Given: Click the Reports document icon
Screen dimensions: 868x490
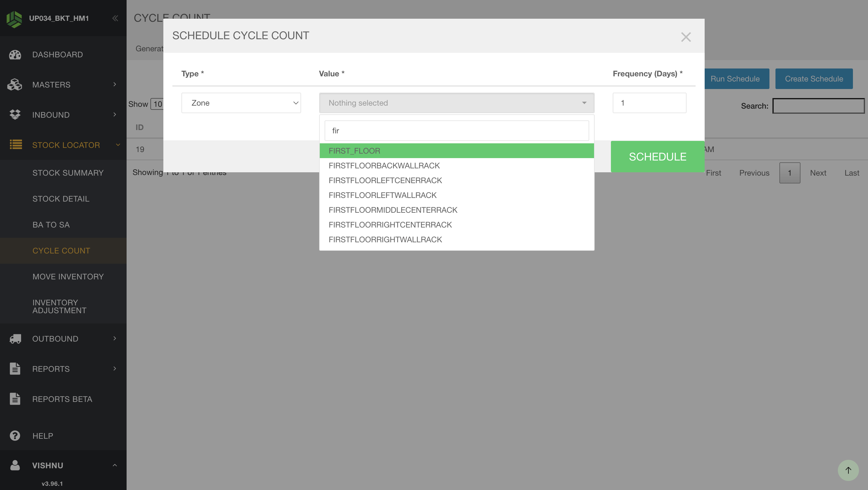Looking at the screenshot, I should [15, 369].
